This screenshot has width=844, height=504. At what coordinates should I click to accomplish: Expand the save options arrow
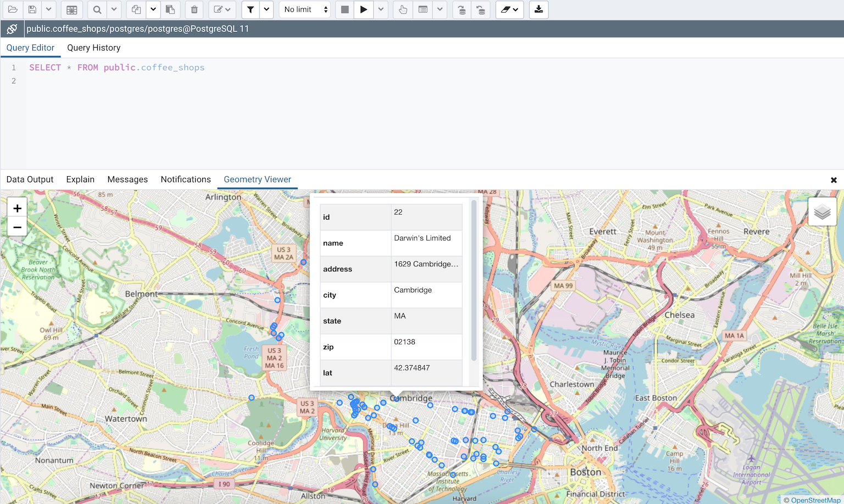[48, 9]
